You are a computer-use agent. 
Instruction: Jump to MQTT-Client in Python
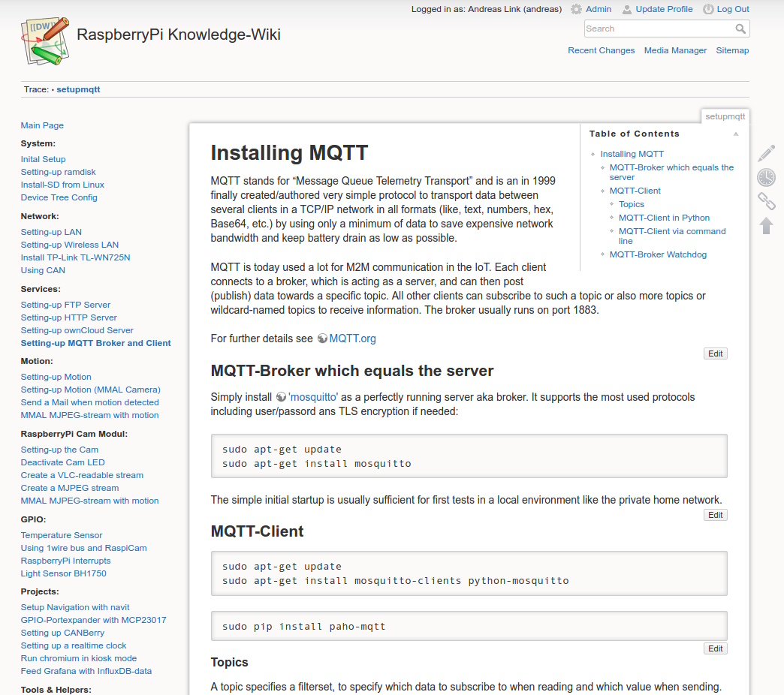664,218
